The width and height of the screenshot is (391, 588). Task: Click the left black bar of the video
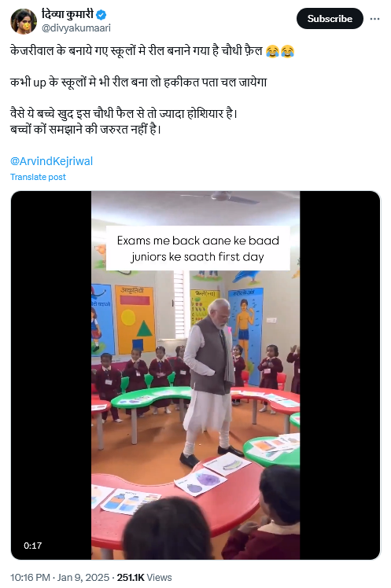51,375
